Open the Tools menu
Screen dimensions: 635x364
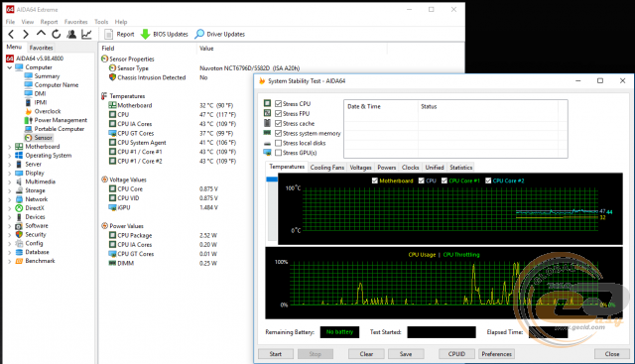pos(101,22)
